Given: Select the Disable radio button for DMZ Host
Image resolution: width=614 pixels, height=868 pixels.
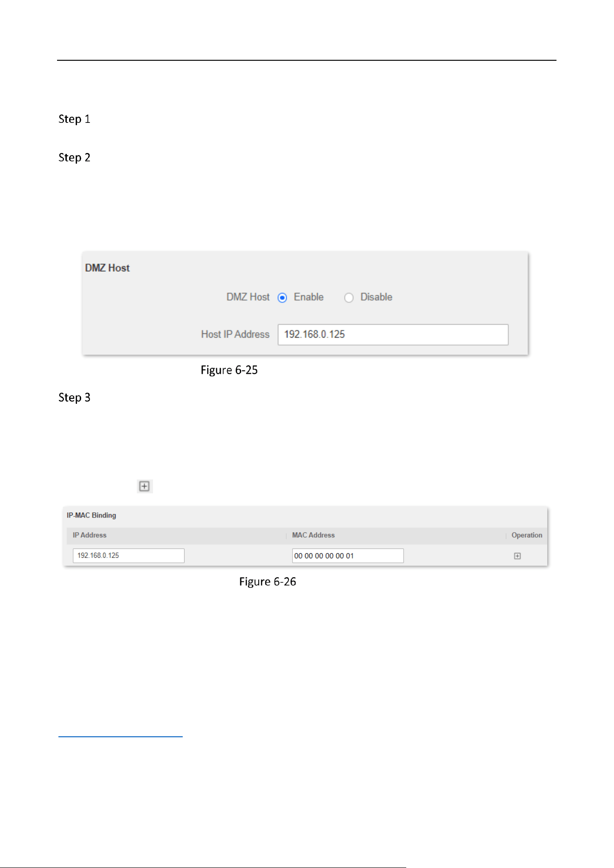Looking at the screenshot, I should 349,298.
